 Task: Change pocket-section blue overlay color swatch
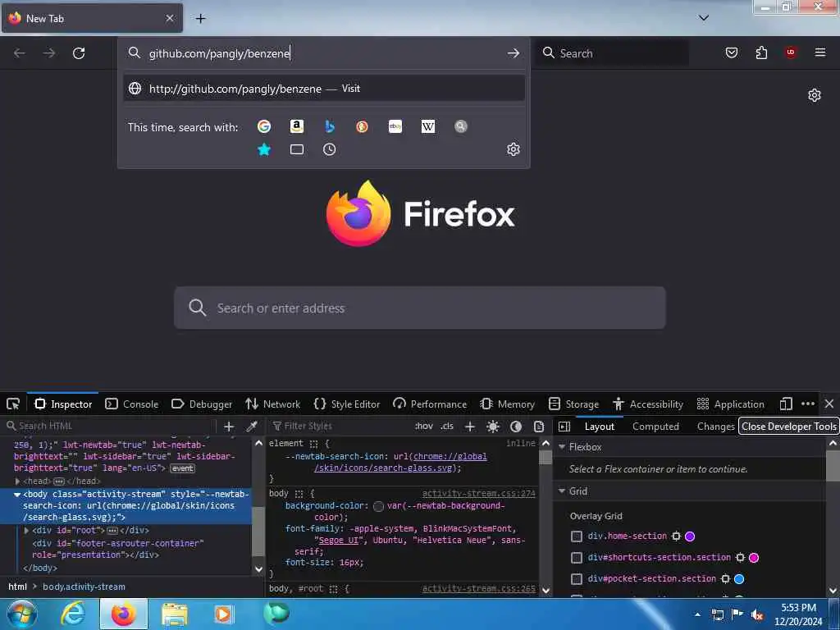point(739,579)
